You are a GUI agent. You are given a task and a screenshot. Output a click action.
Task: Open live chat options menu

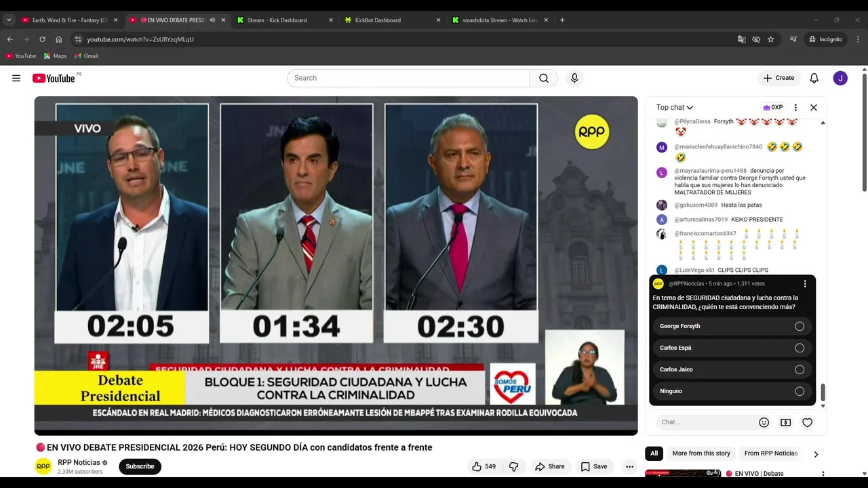pos(795,107)
